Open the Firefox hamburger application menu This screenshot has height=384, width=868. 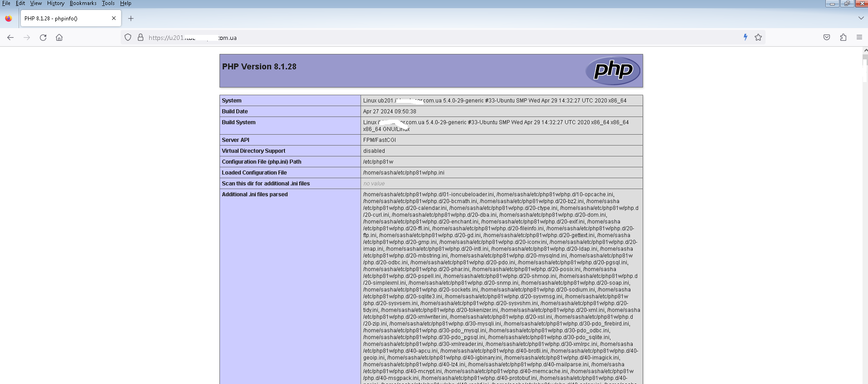pyautogui.click(x=859, y=38)
